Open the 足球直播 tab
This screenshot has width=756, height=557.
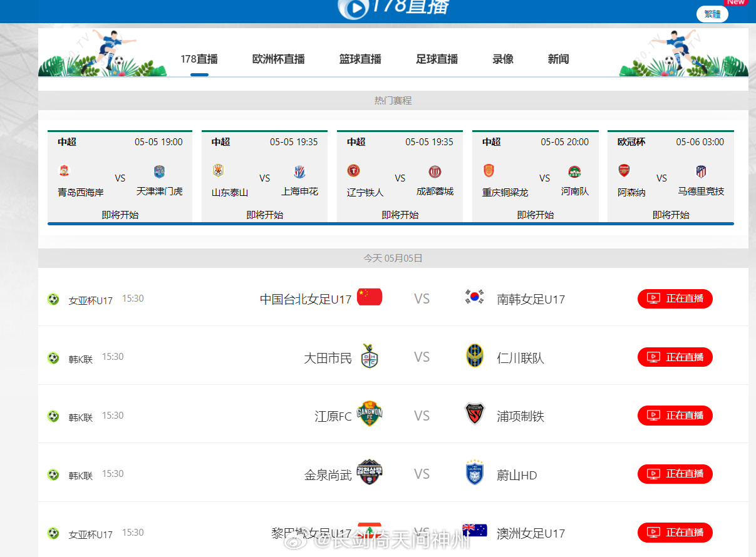[x=437, y=59]
